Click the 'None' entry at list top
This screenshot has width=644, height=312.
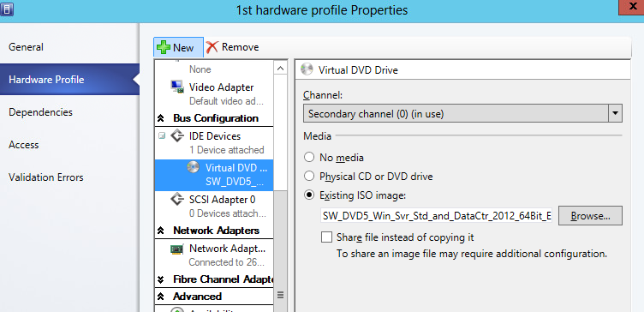point(200,69)
